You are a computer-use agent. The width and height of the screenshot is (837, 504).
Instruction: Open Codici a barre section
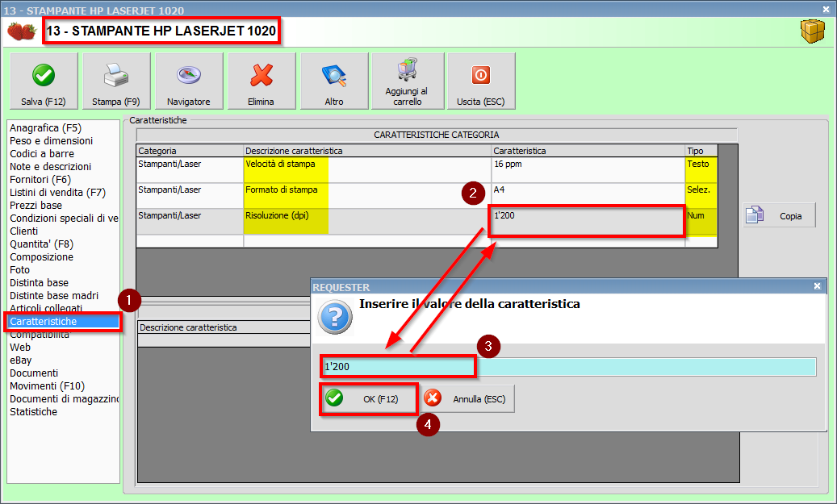[x=42, y=153]
